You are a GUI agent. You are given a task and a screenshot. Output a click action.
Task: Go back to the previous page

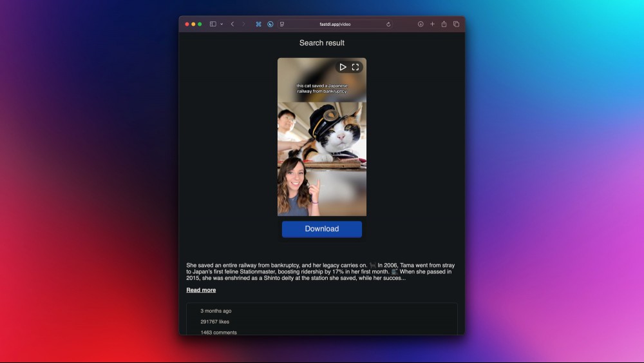click(x=232, y=25)
